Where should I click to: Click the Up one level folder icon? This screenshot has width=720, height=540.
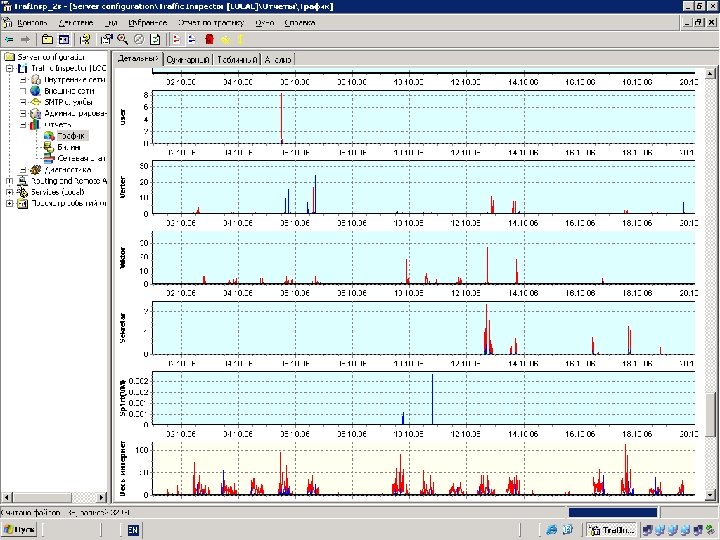[x=47, y=40]
